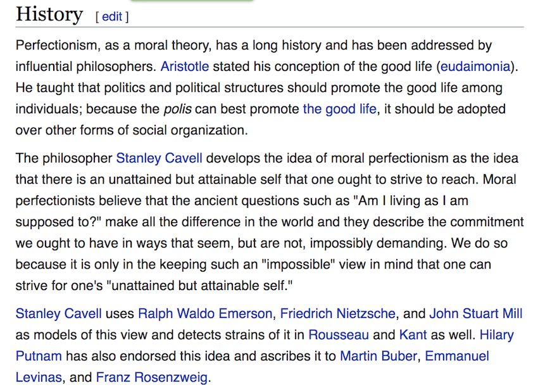This screenshot has width=538, height=392.
Task: Click the edit link beside History
Action: click(111, 17)
